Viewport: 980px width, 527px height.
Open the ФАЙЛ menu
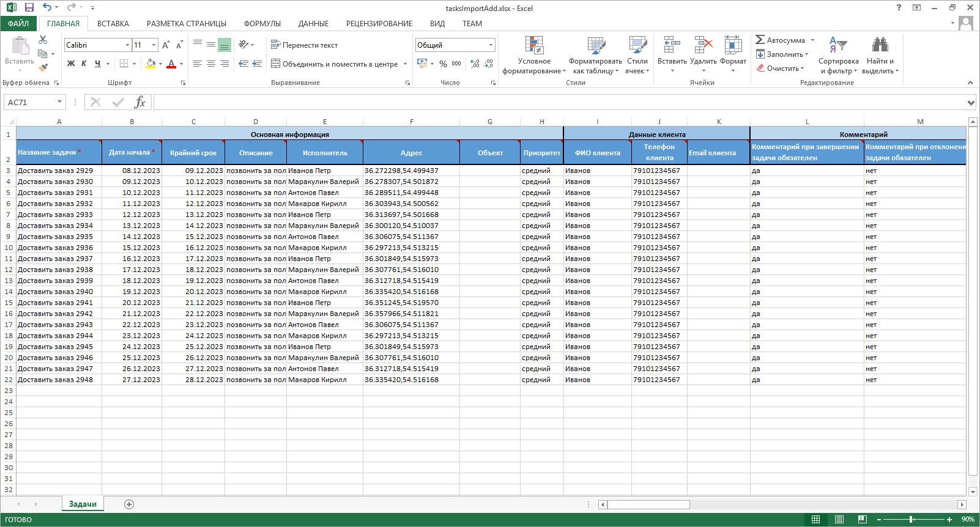(x=18, y=24)
